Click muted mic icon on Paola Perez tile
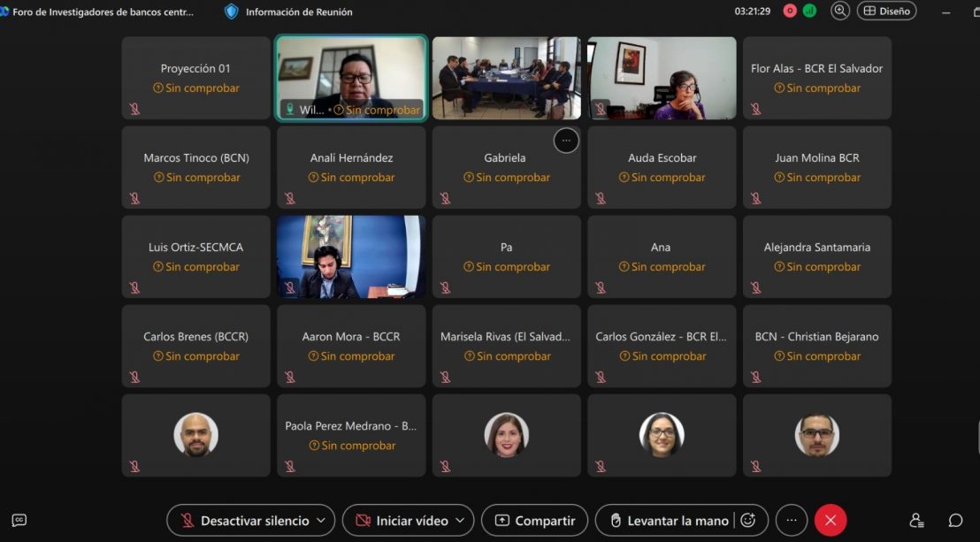 coord(289,466)
